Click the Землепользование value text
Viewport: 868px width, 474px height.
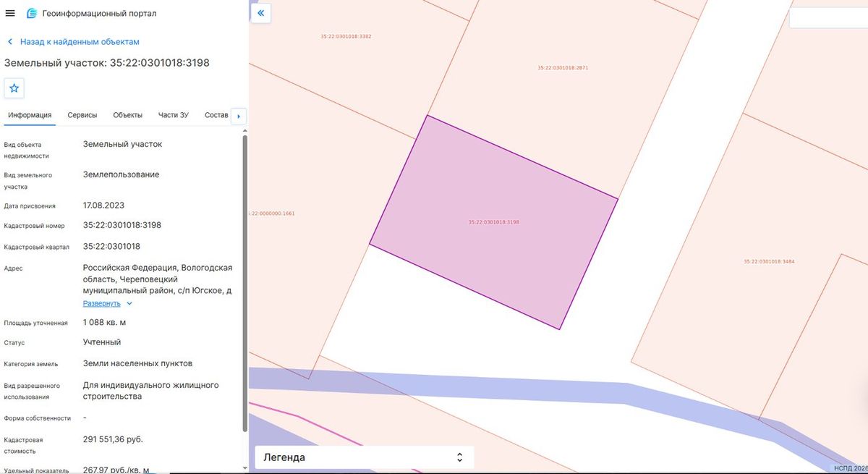coord(122,174)
